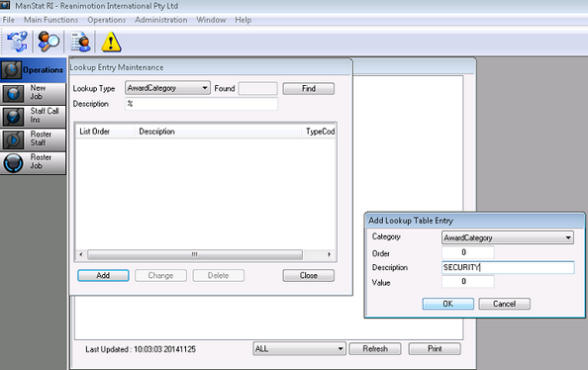The width and height of the screenshot is (588, 370).
Task: Click the list's right scroll arrow
Action: click(330, 254)
